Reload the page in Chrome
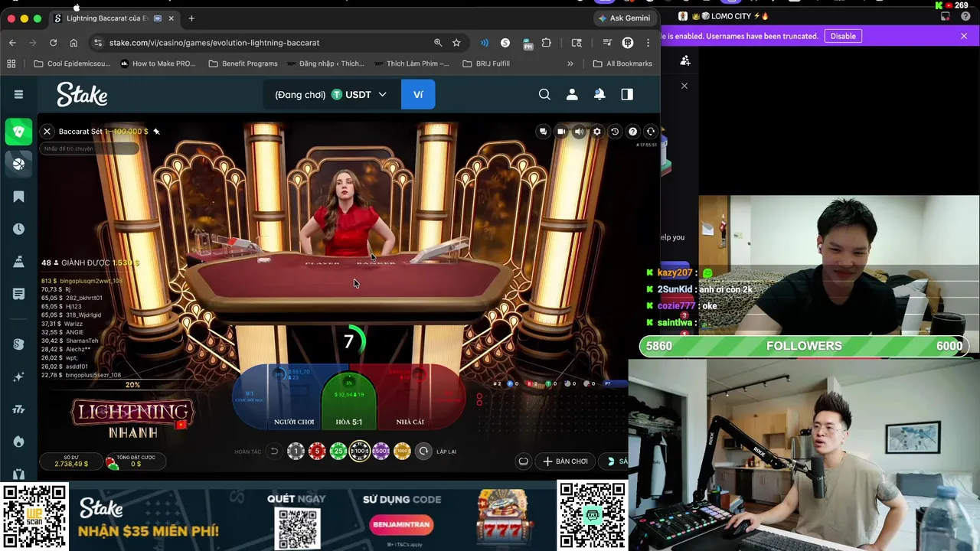This screenshot has width=980, height=551. pyautogui.click(x=53, y=43)
